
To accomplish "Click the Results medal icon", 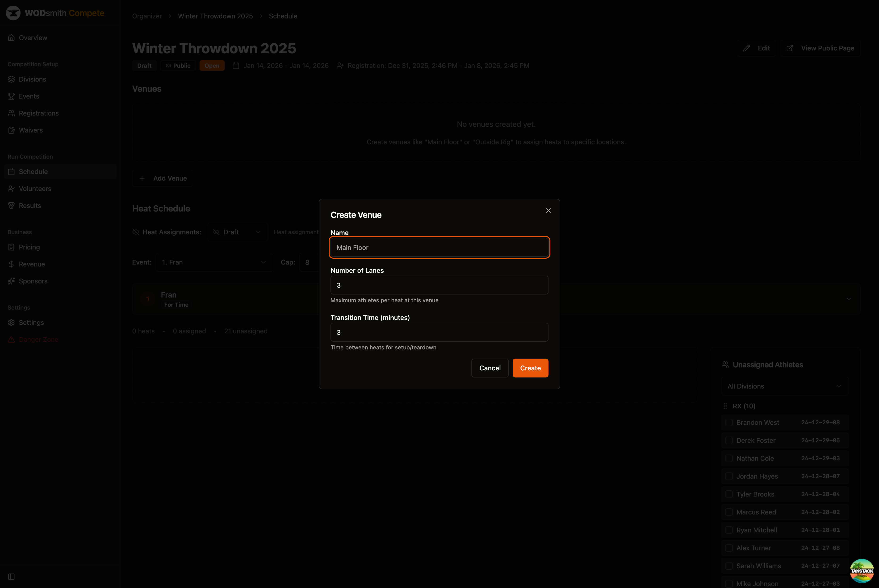I will coord(11,206).
